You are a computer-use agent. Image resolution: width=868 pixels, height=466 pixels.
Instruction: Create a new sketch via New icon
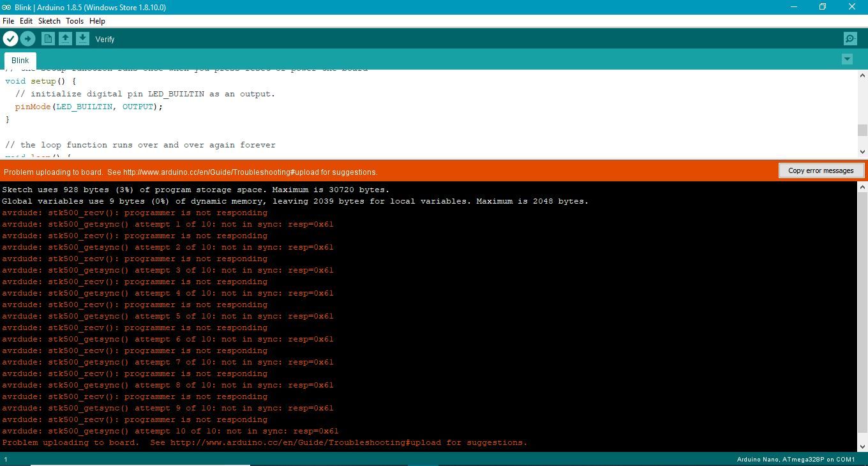tap(48, 38)
